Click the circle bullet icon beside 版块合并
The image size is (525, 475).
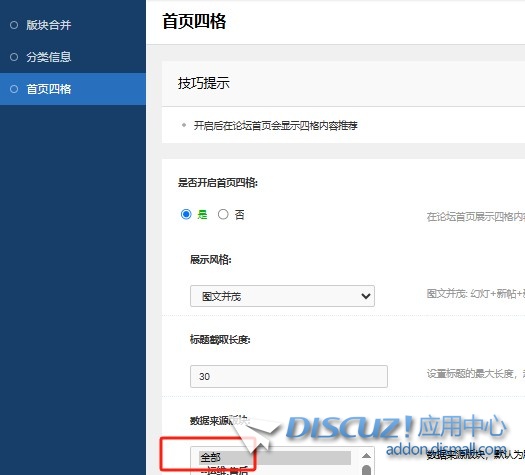pyautogui.click(x=14, y=25)
